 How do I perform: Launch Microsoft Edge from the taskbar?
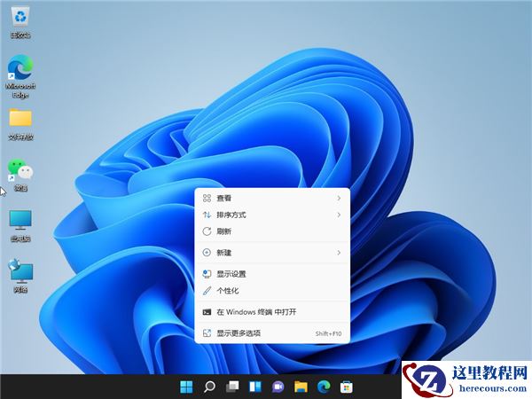324,387
